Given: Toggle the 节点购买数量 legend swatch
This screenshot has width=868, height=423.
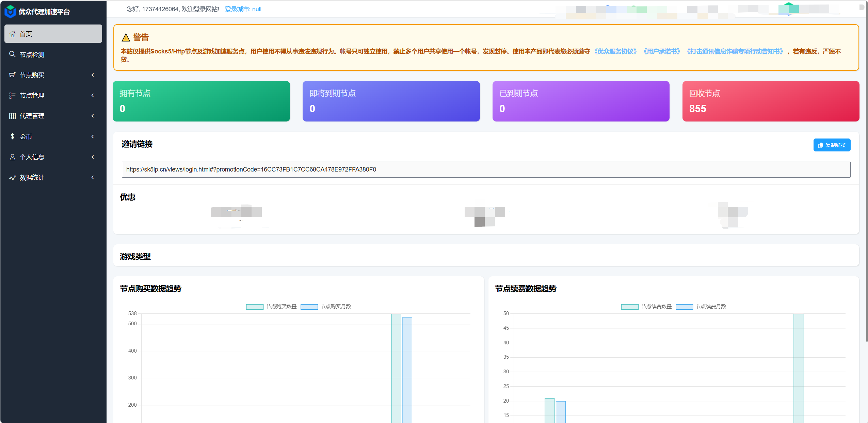Looking at the screenshot, I should tap(255, 307).
